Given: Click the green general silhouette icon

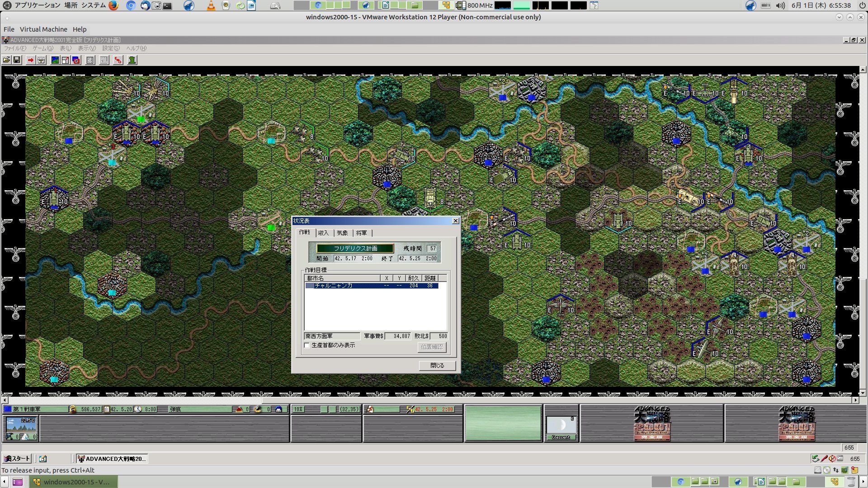Looking at the screenshot, I should pos(132,60).
